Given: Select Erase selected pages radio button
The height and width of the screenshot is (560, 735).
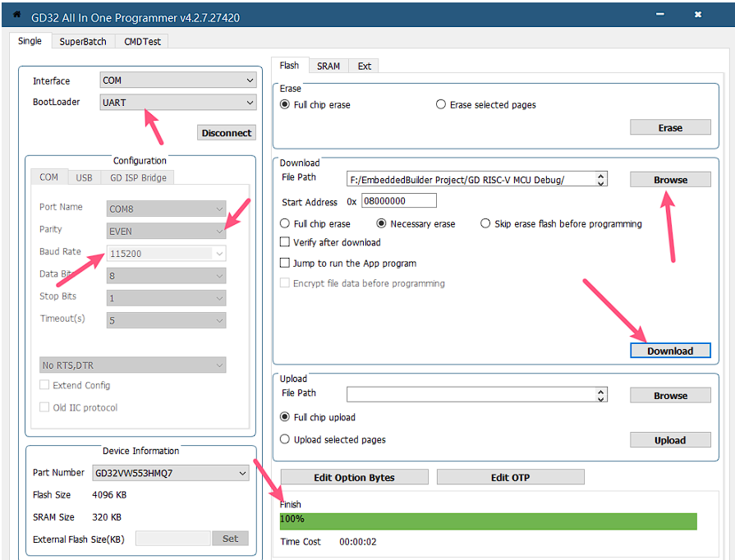Looking at the screenshot, I should [441, 105].
